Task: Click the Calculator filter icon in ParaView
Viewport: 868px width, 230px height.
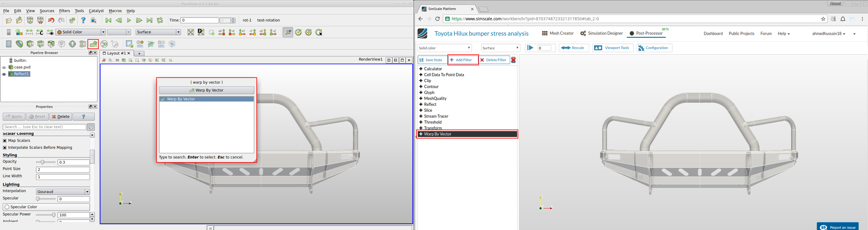Action: pos(9,44)
